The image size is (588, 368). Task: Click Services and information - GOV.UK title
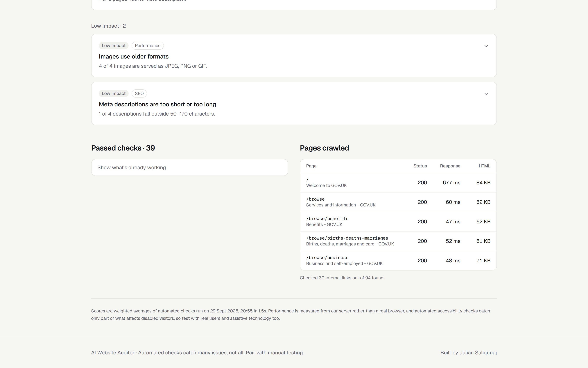pos(341,205)
